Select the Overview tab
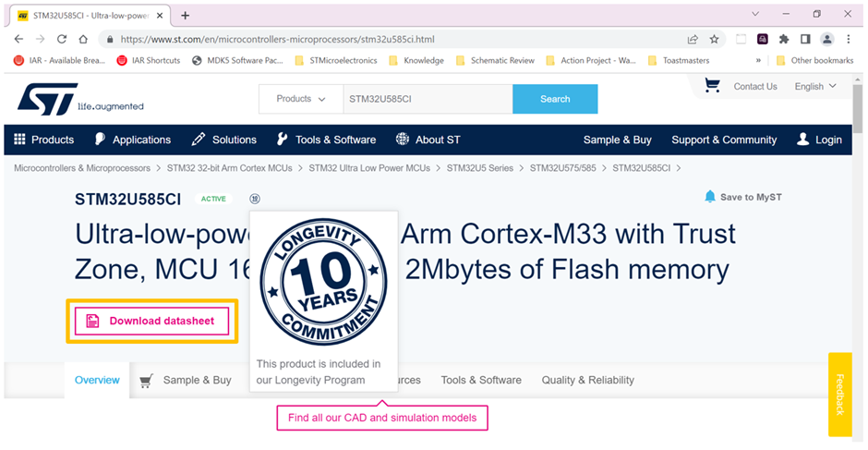Screen dimensions: 868x450 (97, 380)
